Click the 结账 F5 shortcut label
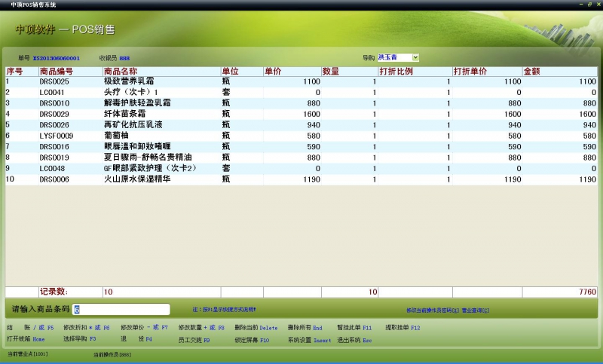Screen dimensions: 603x364 pos(30,328)
